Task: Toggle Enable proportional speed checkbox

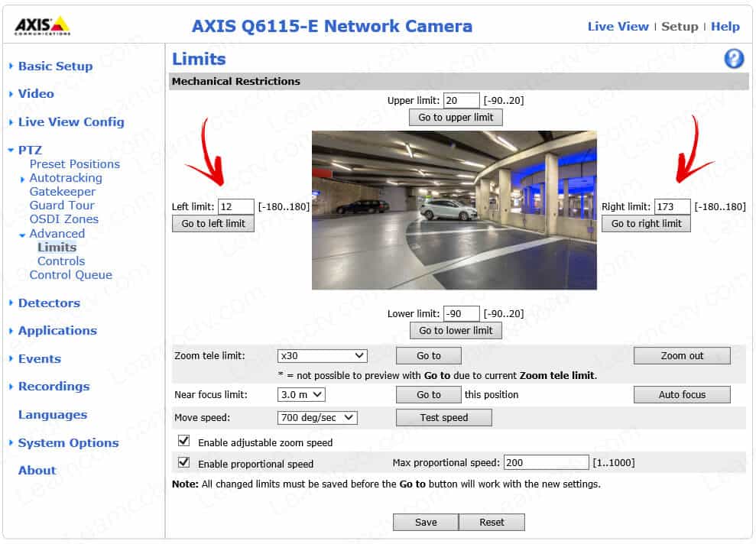Action: coord(183,462)
